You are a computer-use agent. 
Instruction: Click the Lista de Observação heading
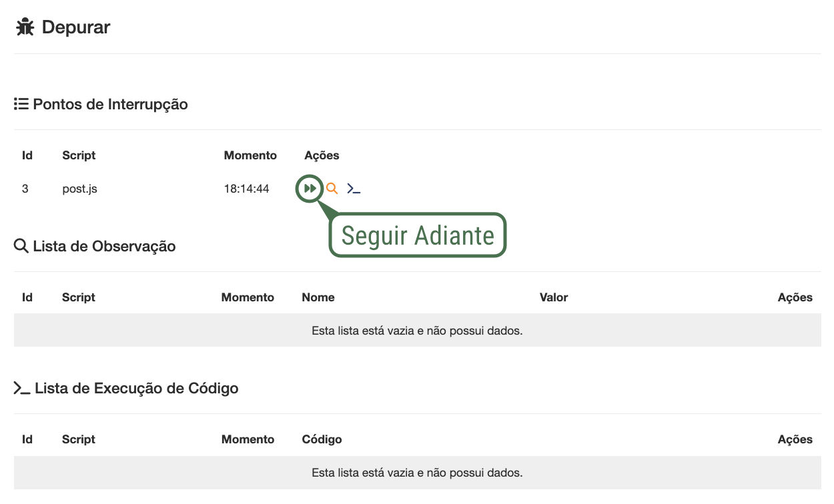tap(104, 246)
